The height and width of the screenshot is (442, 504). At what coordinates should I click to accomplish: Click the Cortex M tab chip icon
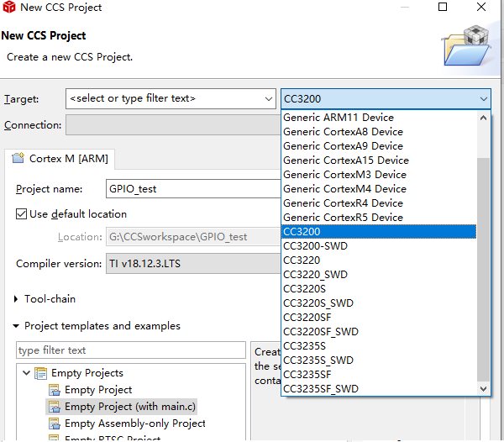click(18, 158)
